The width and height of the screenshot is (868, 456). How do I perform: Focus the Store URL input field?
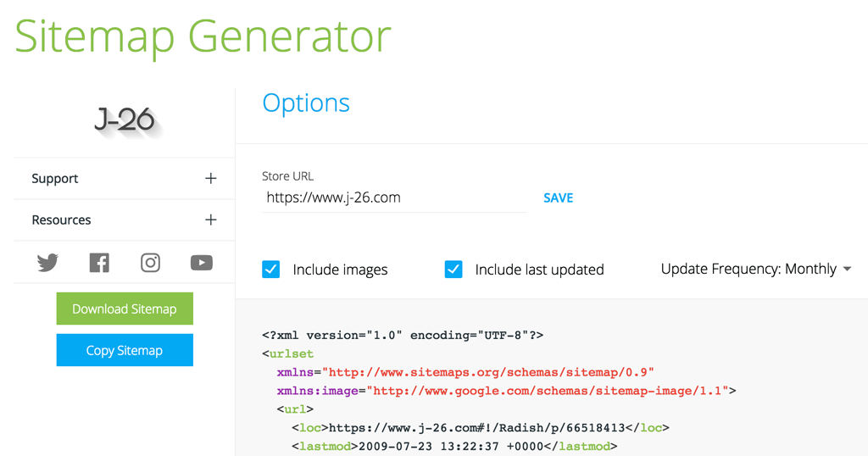[394, 198]
